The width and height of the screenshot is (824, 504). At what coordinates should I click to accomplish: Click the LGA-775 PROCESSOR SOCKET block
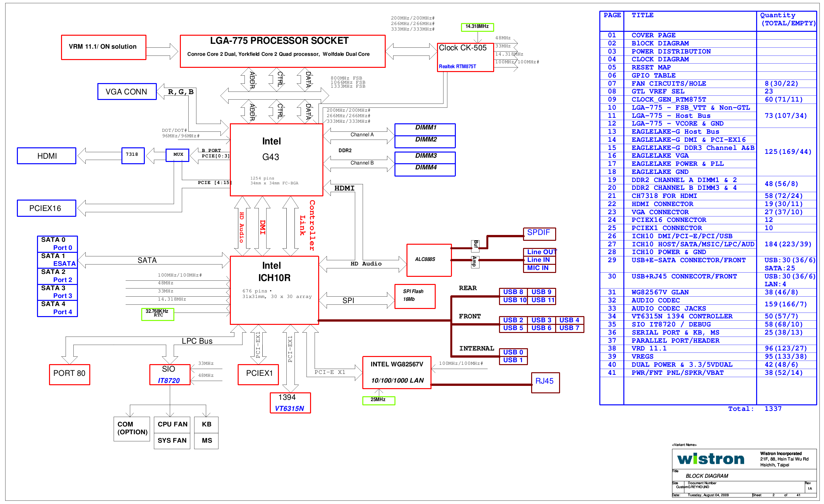[282, 51]
